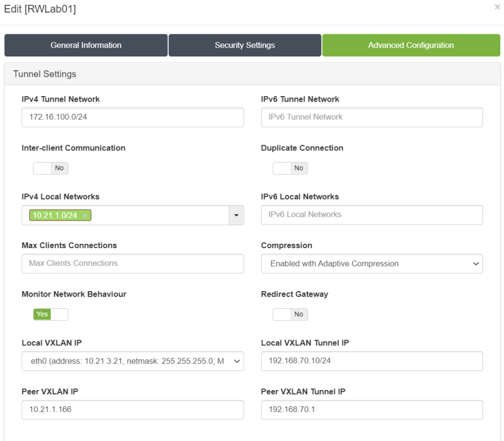
Task: Edit the Local VXLAN Tunnel IP field
Action: [371, 361]
